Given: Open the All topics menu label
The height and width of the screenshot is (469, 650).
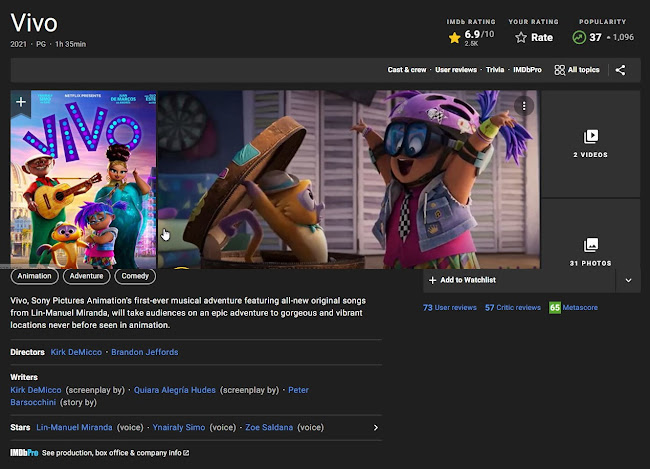Looking at the screenshot, I should pyautogui.click(x=584, y=70).
